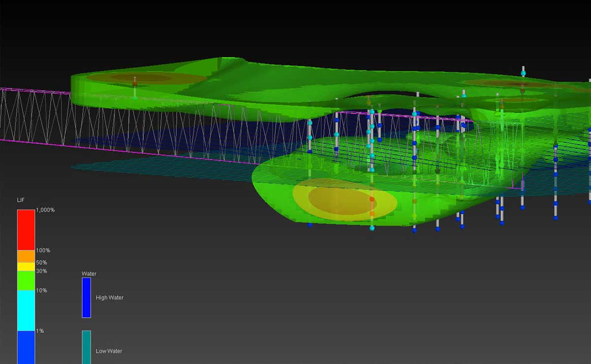Click the 1% legend label
Screen dimensions: 591x364
[x=40, y=331]
